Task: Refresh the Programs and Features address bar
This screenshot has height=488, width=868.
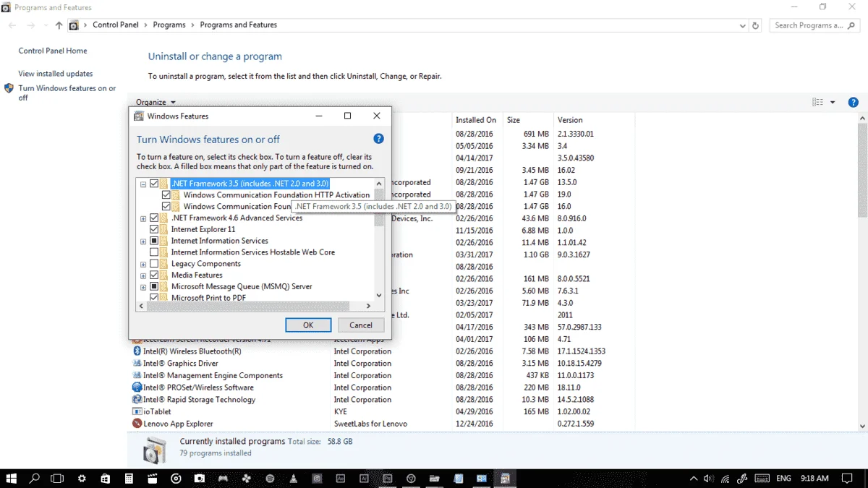Action: (x=756, y=25)
